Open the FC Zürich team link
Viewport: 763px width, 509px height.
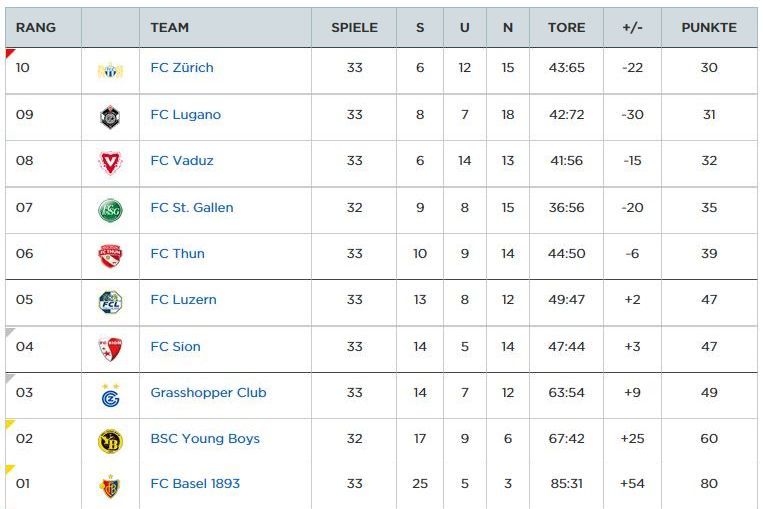[x=182, y=68]
